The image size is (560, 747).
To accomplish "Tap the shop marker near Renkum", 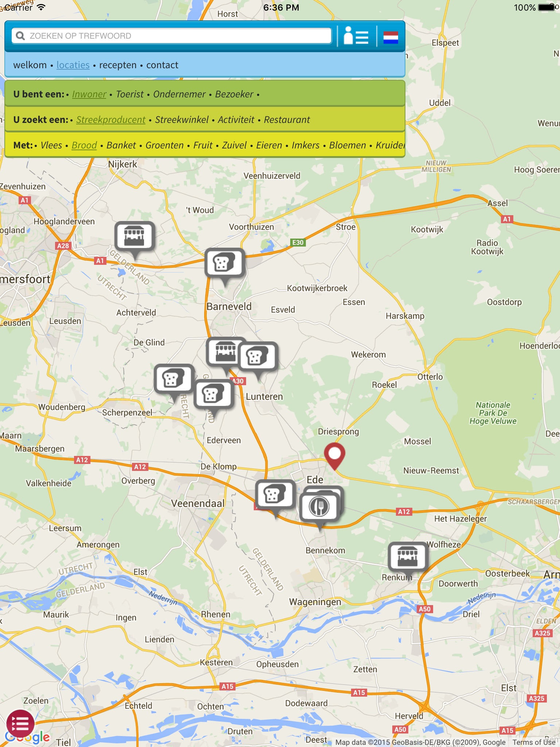I will (x=407, y=556).
